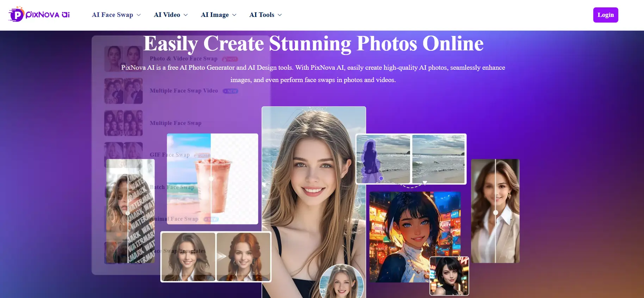The height and width of the screenshot is (298, 644).
Task: Open Multiple Face Swap Video item
Action: click(184, 91)
